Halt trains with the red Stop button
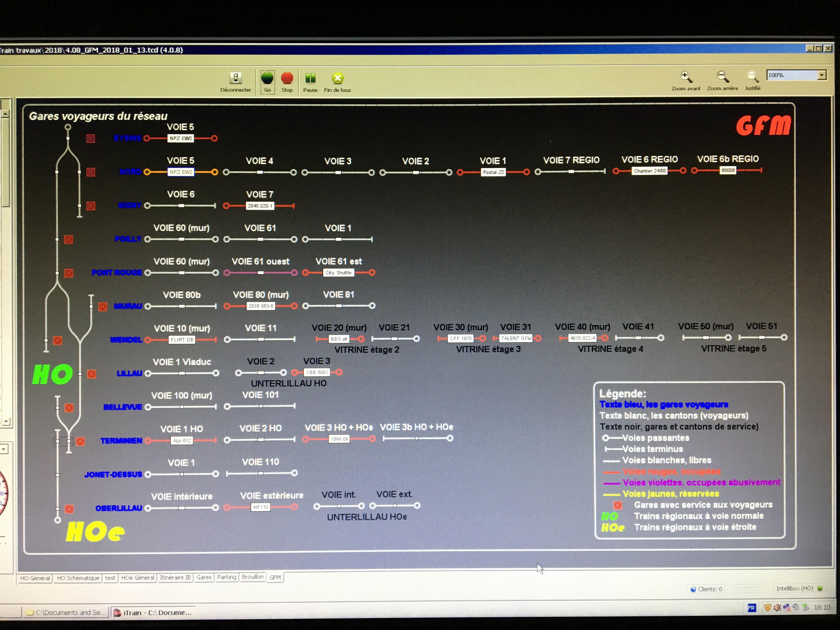The image size is (840, 630). [287, 78]
